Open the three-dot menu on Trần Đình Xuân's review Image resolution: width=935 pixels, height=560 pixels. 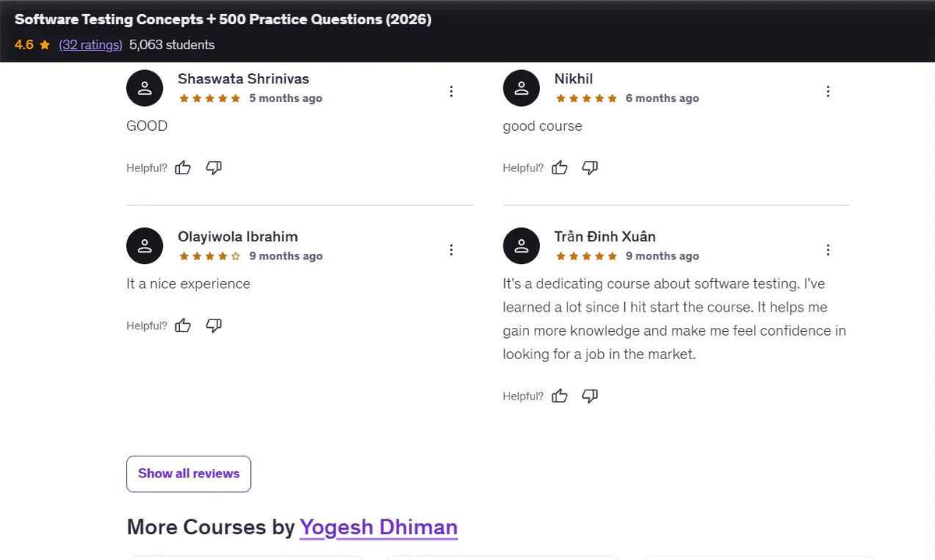click(x=828, y=249)
